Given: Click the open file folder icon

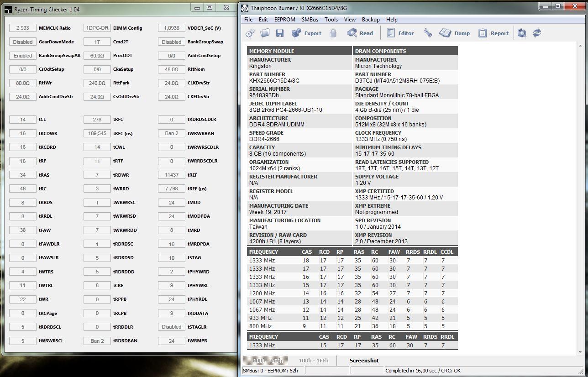Looking at the screenshot, I should click(x=265, y=33).
